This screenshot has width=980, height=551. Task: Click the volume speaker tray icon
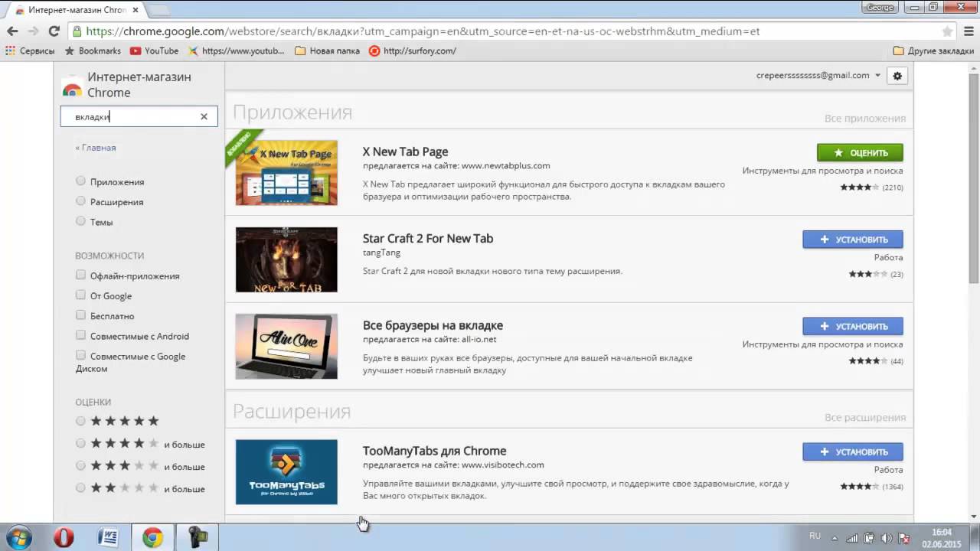[887, 538]
